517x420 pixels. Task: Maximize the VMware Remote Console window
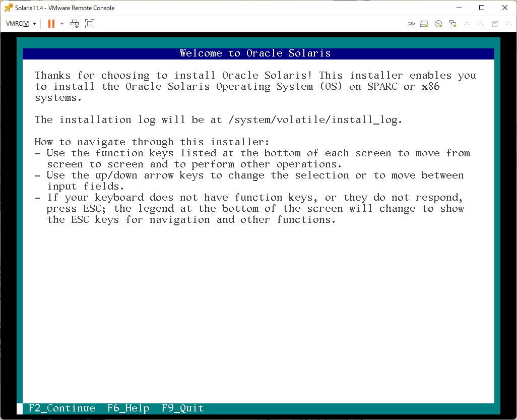pos(482,8)
